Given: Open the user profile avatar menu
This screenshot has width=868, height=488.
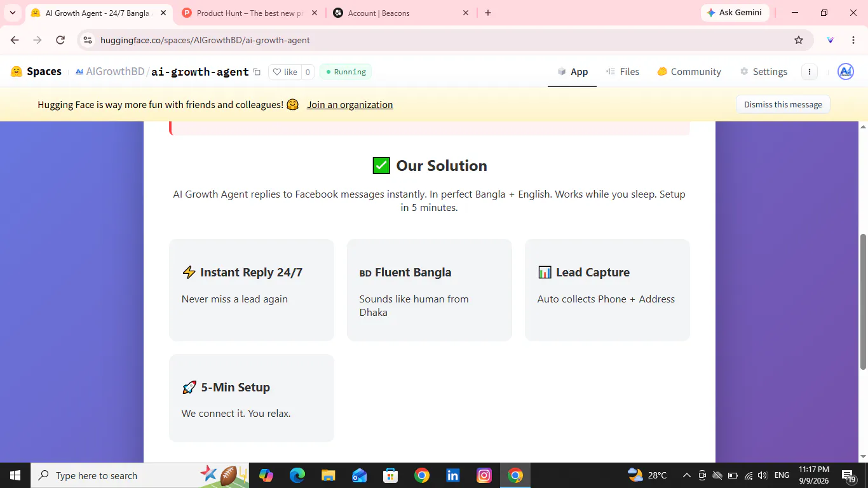Looking at the screenshot, I should click(846, 72).
